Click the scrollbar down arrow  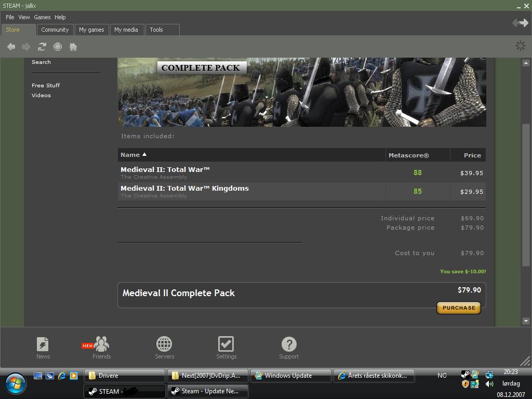tap(526, 321)
